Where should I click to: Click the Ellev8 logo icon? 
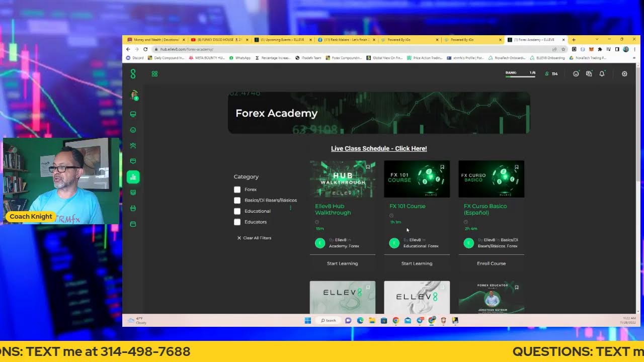pos(133,74)
